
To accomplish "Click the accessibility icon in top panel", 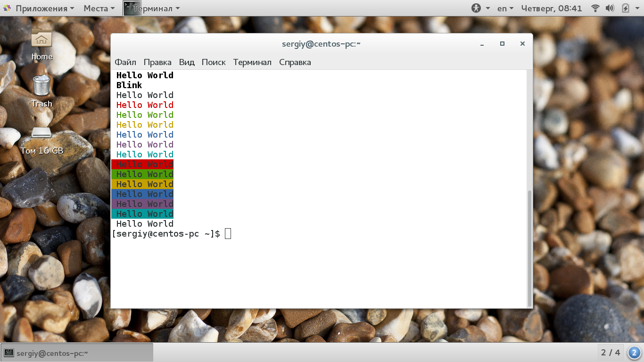I will click(476, 8).
